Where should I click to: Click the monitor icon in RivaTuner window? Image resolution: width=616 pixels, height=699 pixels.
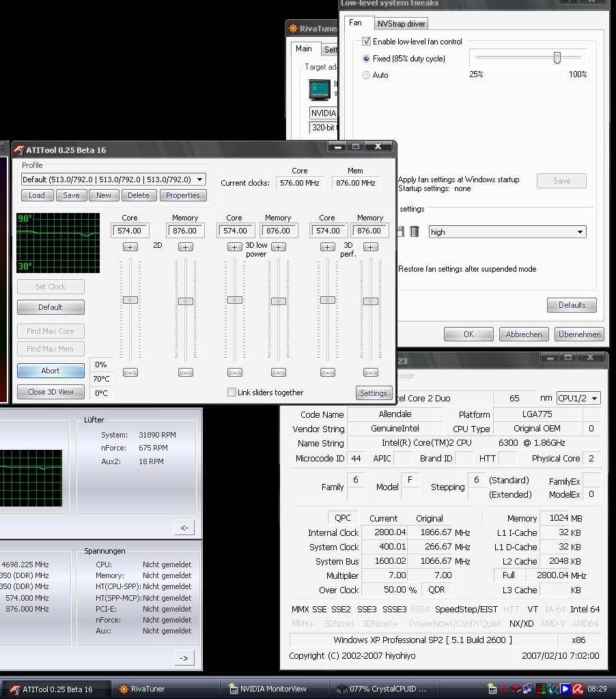pyautogui.click(x=320, y=89)
